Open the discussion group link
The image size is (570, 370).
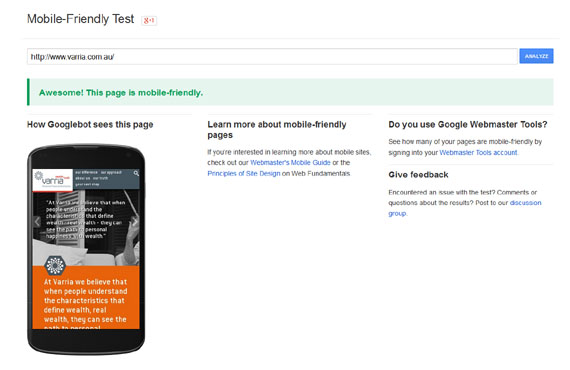[465, 208]
